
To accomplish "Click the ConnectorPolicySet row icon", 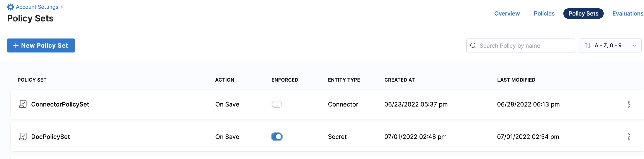I will [x=23, y=104].
